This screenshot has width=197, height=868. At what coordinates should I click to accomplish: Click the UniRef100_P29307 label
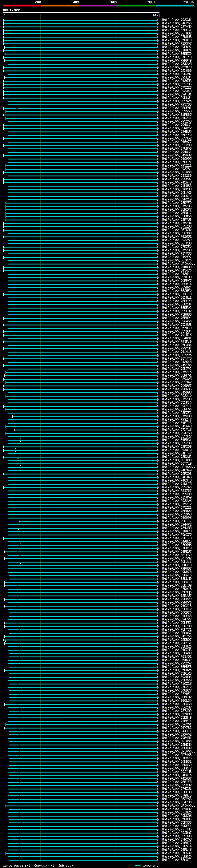pyautogui.click(x=177, y=43)
